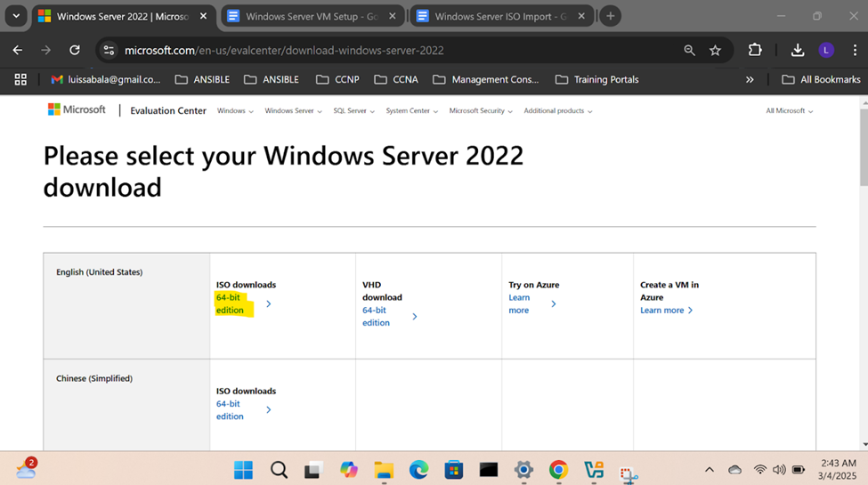Open Task View on the taskbar
Viewport: 868px width, 485px height.
314,470
